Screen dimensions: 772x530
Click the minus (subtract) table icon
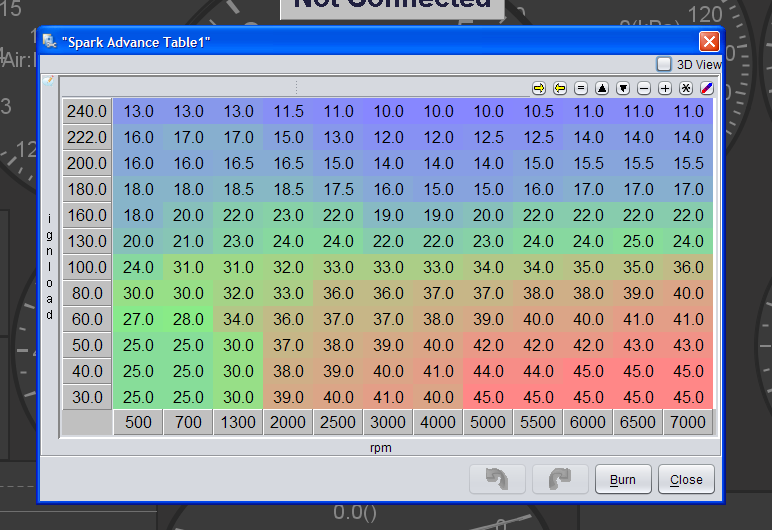(x=644, y=88)
